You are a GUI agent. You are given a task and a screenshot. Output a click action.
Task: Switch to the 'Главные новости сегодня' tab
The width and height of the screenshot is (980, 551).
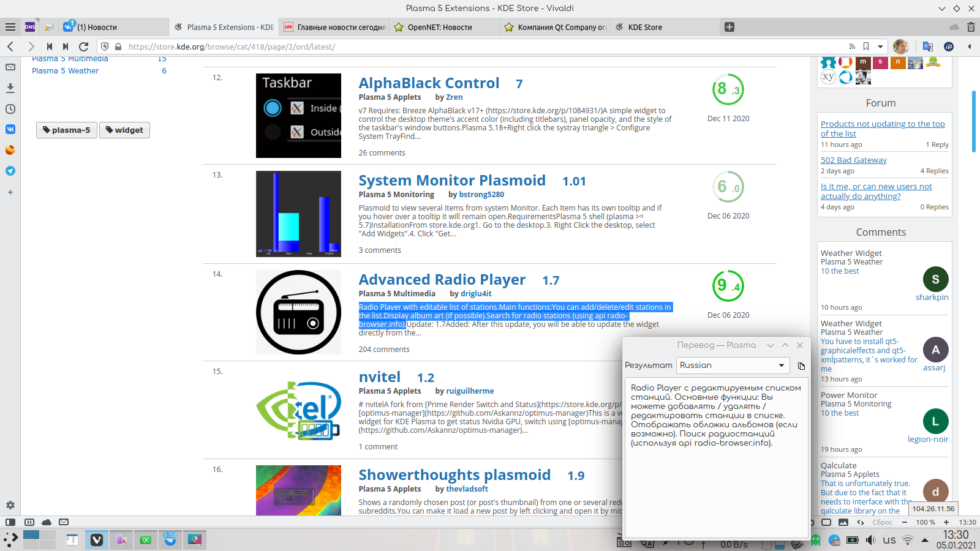point(333,27)
